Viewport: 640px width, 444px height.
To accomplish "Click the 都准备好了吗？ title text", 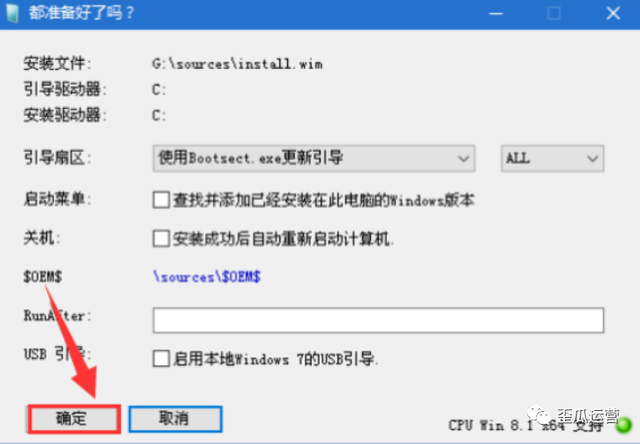I will (81, 13).
